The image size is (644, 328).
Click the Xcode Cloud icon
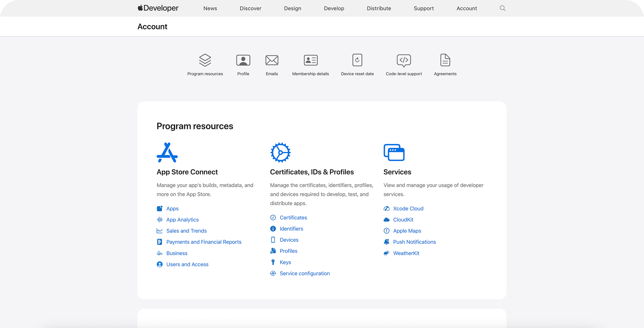(x=386, y=208)
